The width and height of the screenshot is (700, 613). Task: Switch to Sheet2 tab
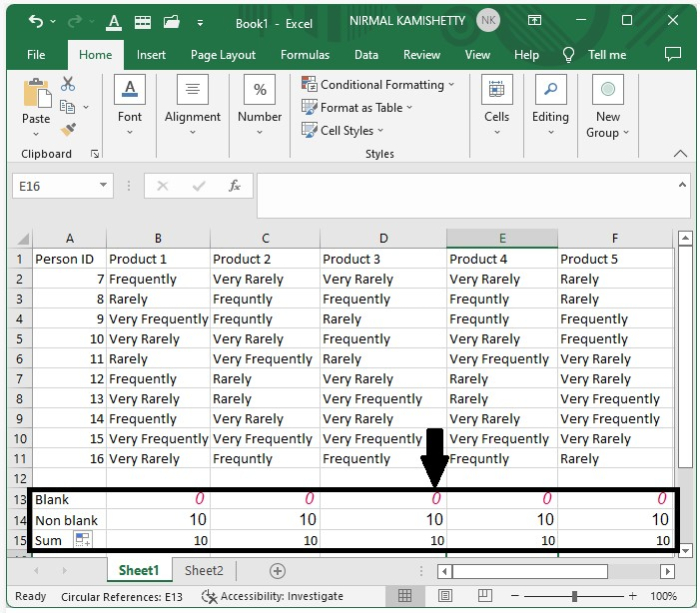tap(204, 571)
